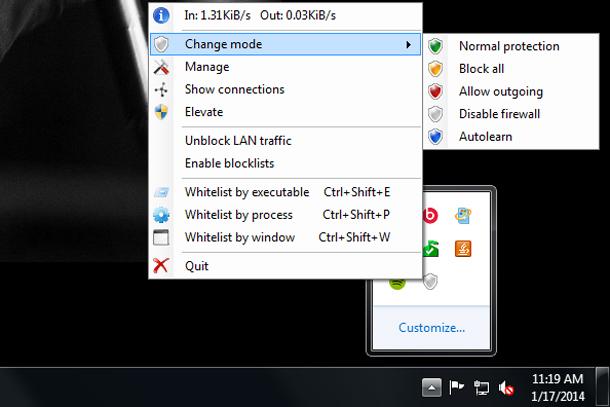
Task: Click the blue info icon beside traffic stats
Action: 161,16
